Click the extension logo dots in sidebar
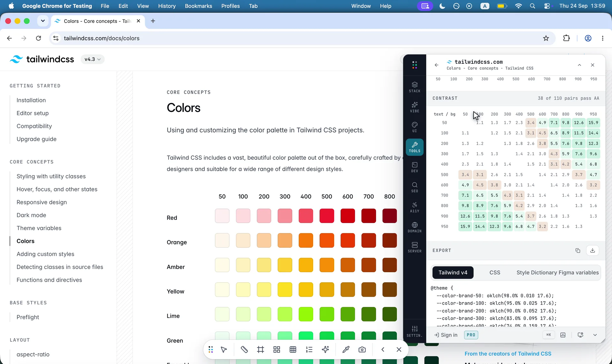Image resolution: width=612 pixels, height=364 pixels. click(x=414, y=65)
